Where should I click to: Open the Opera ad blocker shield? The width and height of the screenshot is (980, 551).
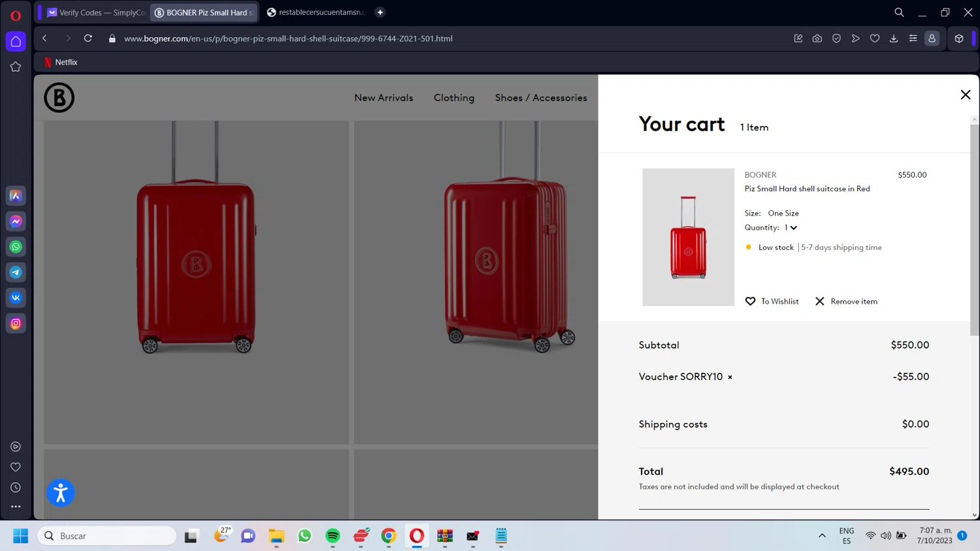pos(836,39)
